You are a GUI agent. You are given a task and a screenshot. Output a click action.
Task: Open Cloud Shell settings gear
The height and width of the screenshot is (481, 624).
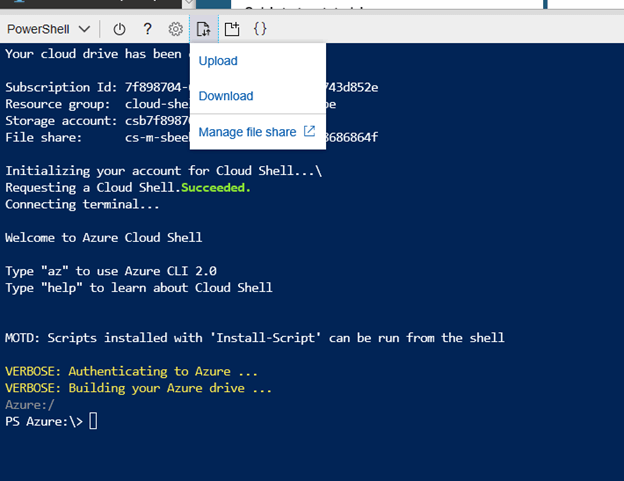176,29
